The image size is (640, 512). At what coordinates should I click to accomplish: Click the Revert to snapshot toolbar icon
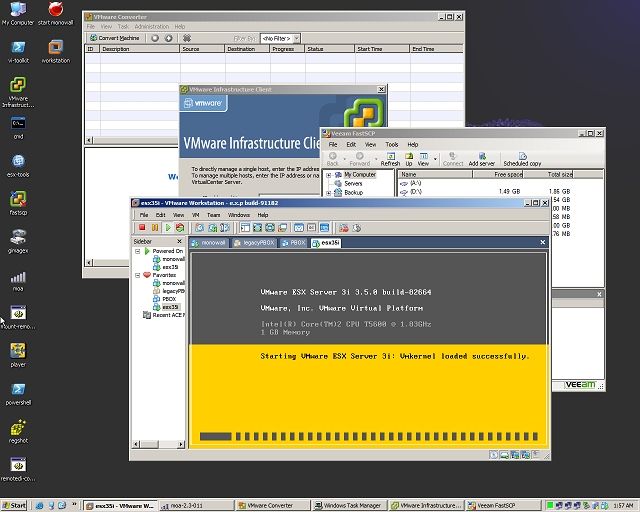click(212, 228)
